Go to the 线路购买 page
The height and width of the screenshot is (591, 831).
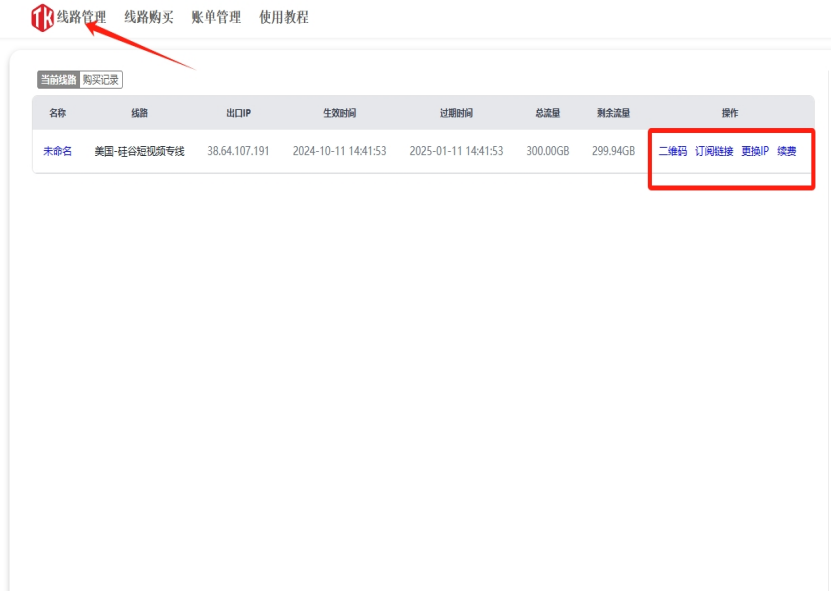(x=149, y=17)
